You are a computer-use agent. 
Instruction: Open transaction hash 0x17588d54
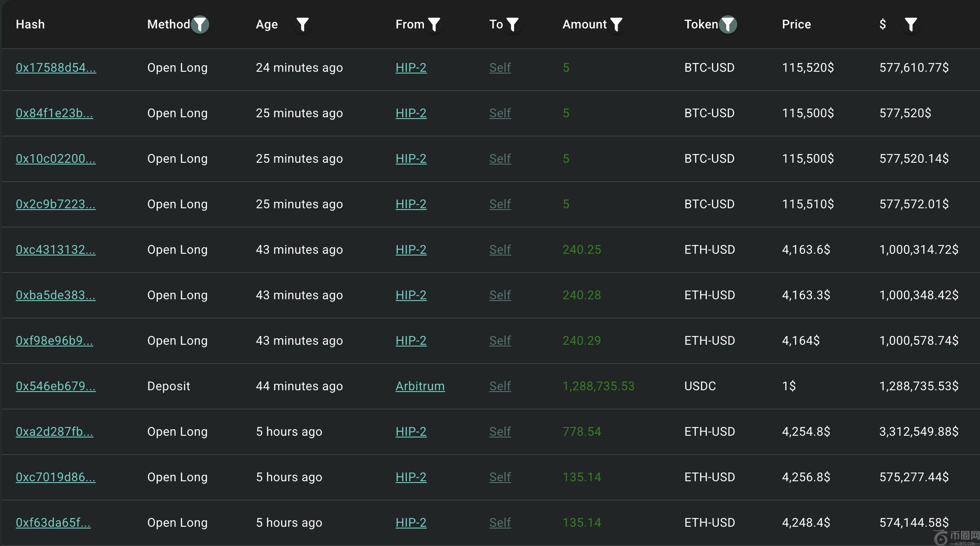click(56, 67)
